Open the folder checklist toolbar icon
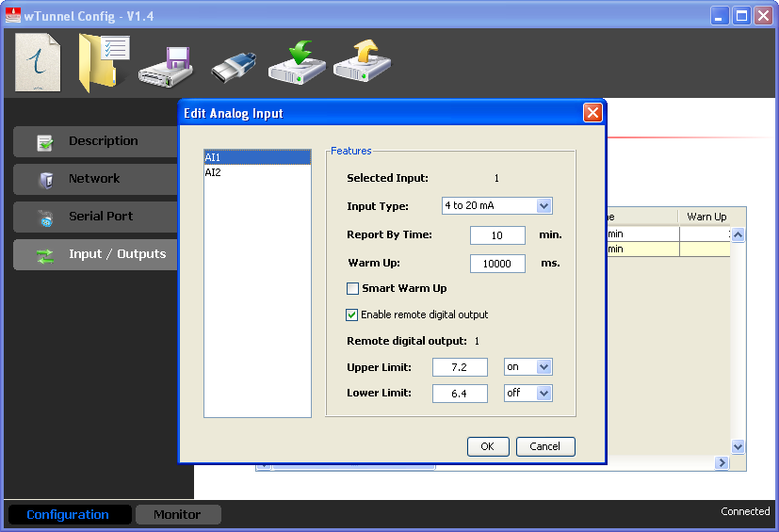The image size is (779, 532). click(x=103, y=62)
